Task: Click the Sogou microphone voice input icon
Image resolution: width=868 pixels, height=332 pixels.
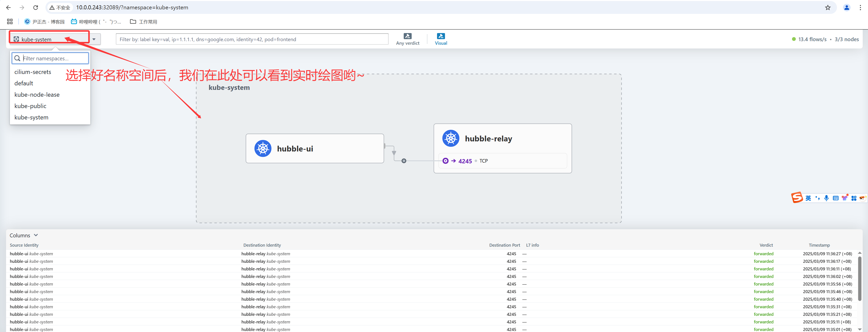Action: click(x=826, y=198)
